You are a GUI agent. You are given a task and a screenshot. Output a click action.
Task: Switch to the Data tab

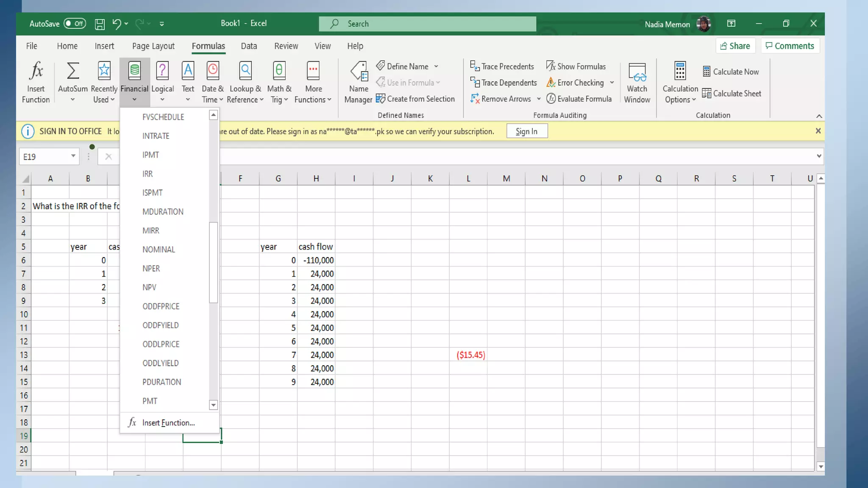coord(249,46)
